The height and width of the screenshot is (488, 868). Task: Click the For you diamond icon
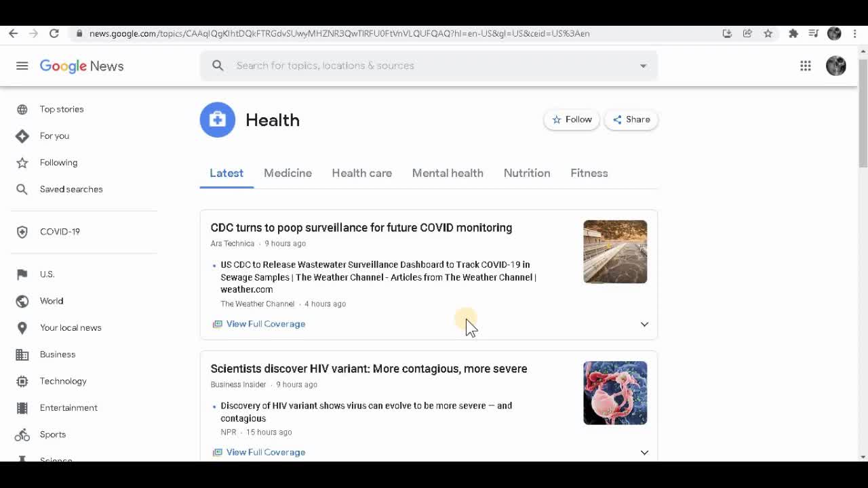tap(22, 136)
